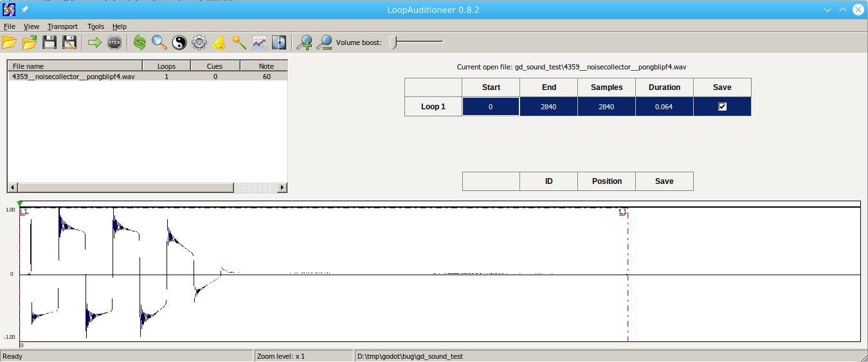This screenshot has height=362, width=868.
Task: Click the Position column header in cue table
Action: (606, 181)
